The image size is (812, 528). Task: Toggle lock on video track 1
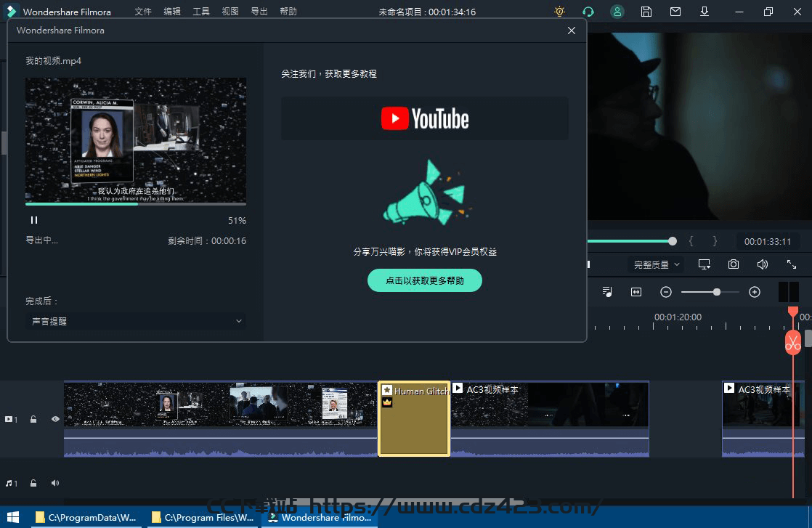[33, 419]
